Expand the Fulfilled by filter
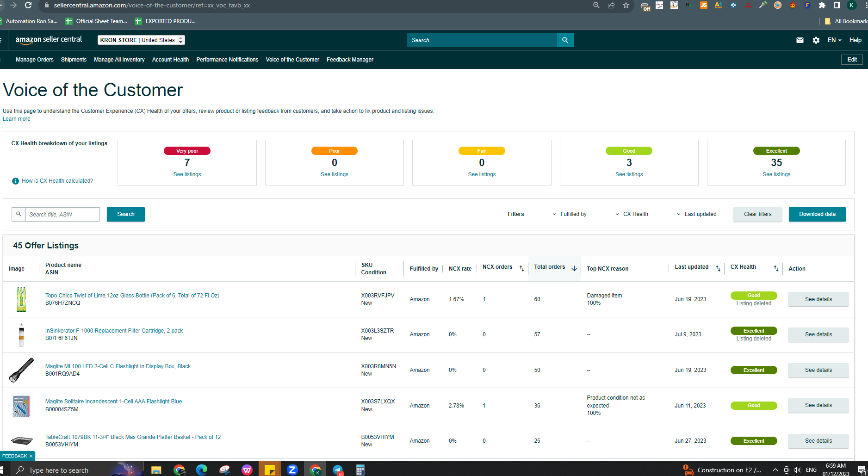Screen dimensions: 868x476 [570, 214]
